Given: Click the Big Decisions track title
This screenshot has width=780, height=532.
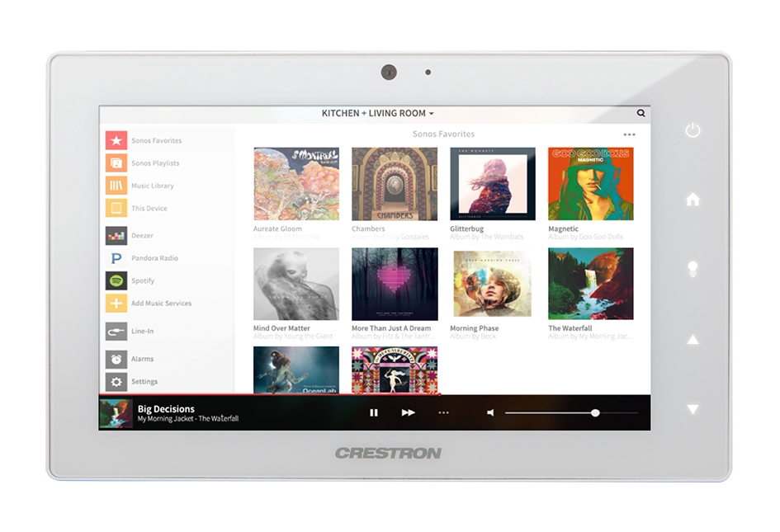Looking at the screenshot, I should 166,409.
